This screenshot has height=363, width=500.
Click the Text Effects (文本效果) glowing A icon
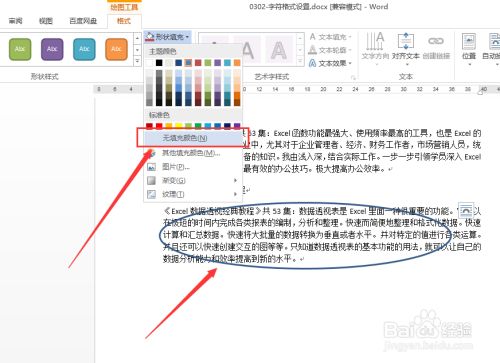(x=312, y=63)
